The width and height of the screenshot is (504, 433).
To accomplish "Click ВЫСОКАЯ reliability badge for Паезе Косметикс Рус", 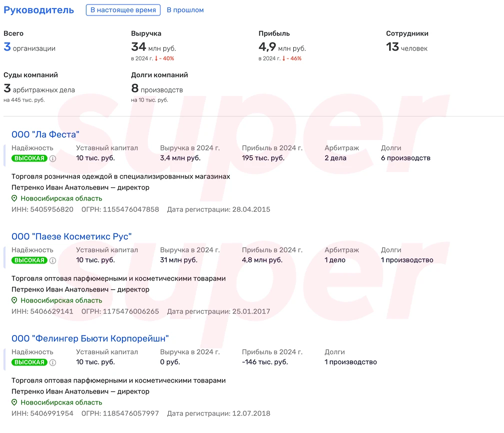I will (29, 260).
